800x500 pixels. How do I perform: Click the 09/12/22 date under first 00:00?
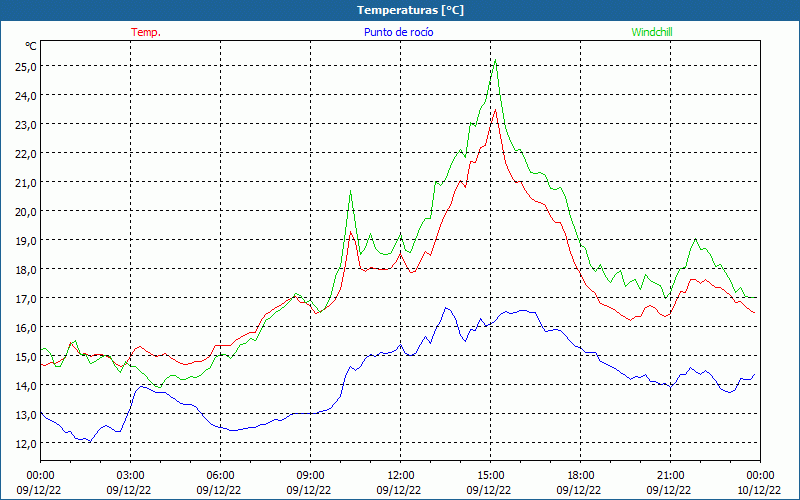click(39, 490)
